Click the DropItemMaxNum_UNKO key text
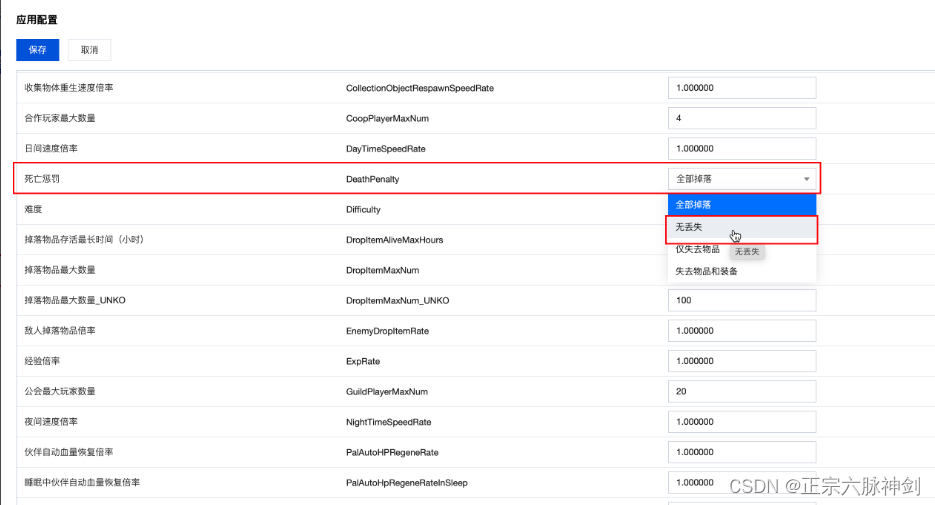This screenshot has height=505, width=935. click(x=397, y=300)
